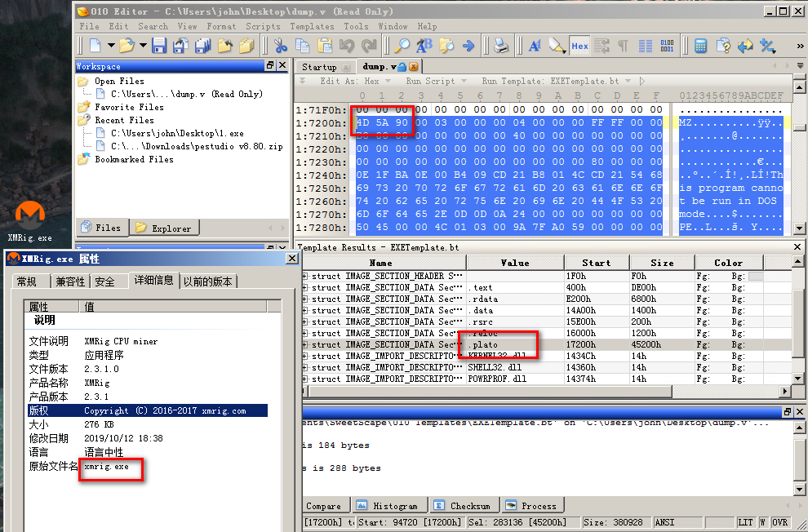Click the Save All stacked floppy disks icon
The image size is (808, 532).
[x=202, y=46]
